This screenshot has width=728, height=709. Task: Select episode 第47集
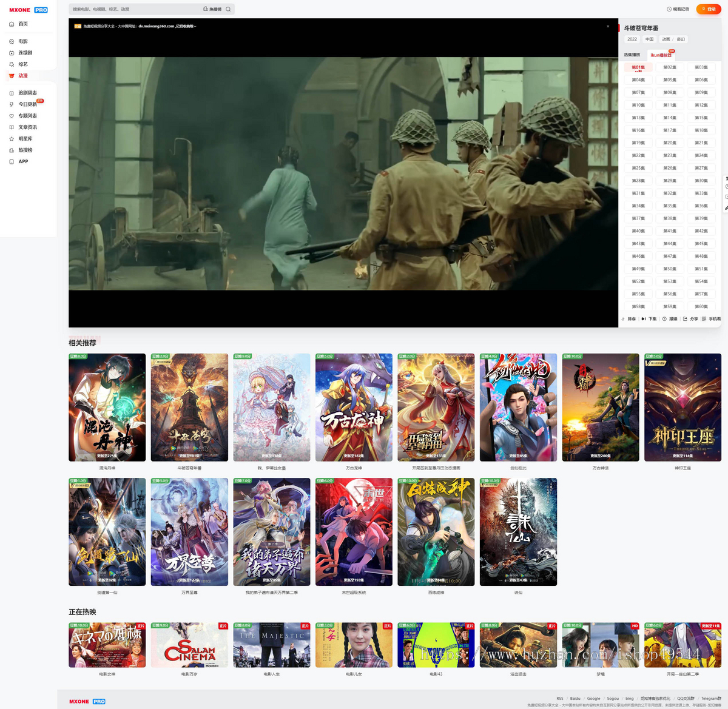coord(670,257)
